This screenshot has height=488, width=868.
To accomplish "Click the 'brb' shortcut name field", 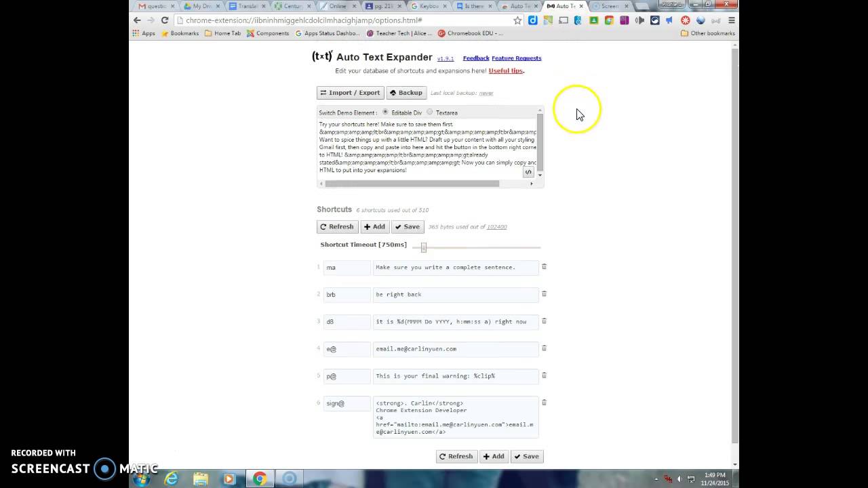I will 347,294.
